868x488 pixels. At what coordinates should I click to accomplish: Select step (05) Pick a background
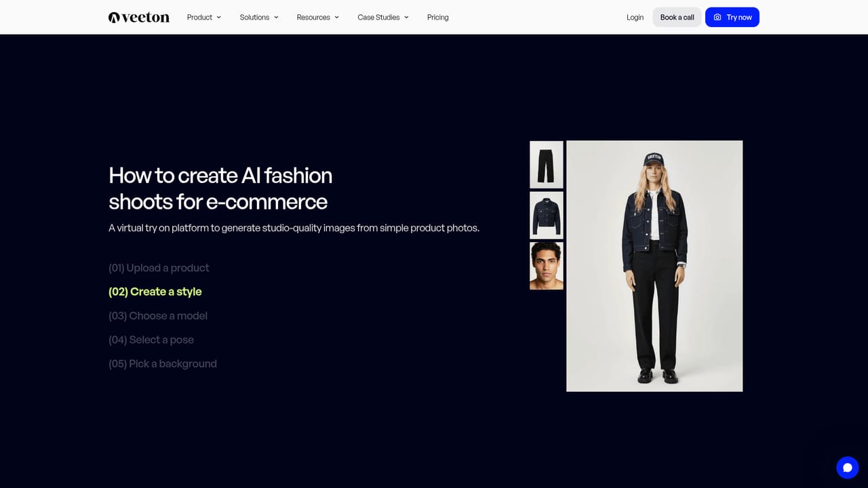163,364
